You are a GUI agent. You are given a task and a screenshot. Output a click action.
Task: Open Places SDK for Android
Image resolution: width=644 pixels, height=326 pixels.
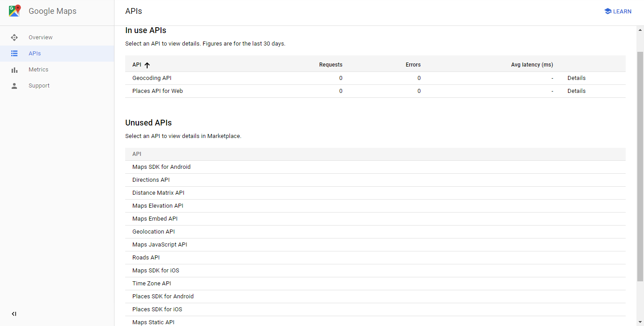(x=163, y=297)
